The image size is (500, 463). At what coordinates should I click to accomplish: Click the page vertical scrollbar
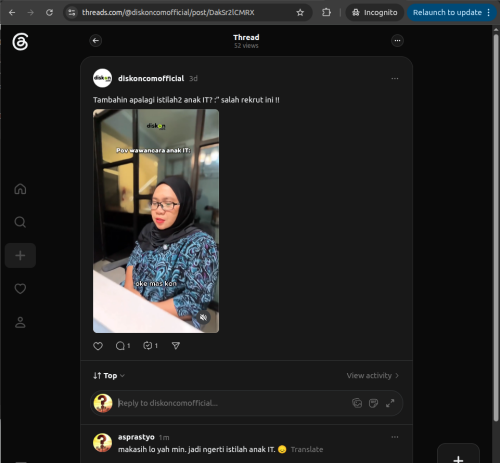[x=496, y=227]
